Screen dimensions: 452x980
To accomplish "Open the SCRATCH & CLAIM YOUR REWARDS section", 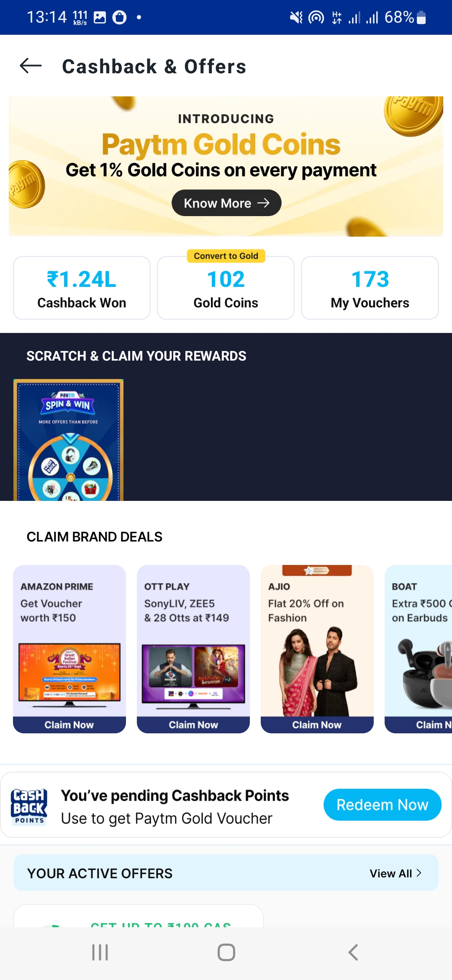I will pos(136,356).
